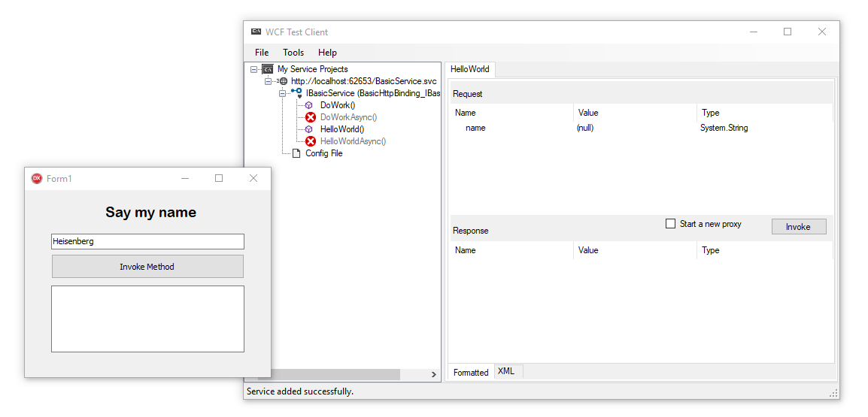Select the DoWork() tree item

click(x=338, y=105)
